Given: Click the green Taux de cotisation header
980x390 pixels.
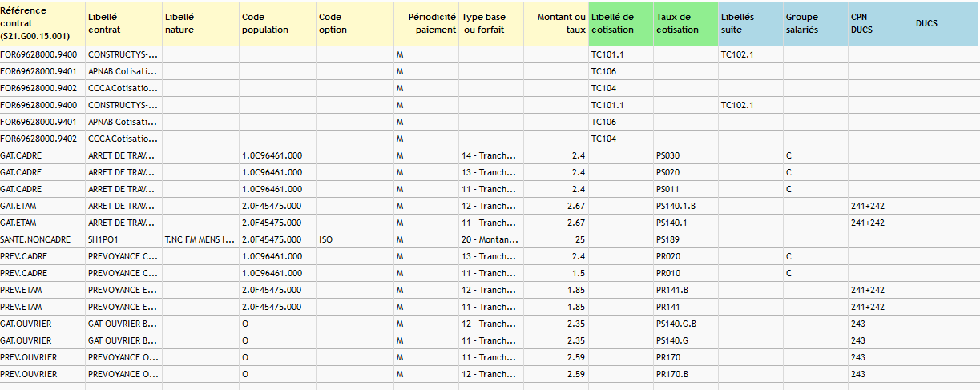Looking at the screenshot, I should 686,23.
